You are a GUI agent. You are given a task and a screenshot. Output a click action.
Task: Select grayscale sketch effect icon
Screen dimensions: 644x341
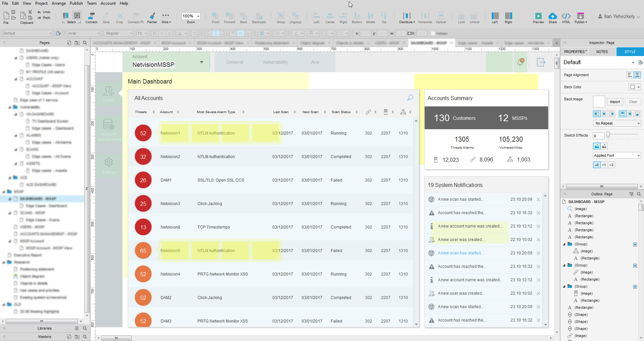(x=604, y=146)
